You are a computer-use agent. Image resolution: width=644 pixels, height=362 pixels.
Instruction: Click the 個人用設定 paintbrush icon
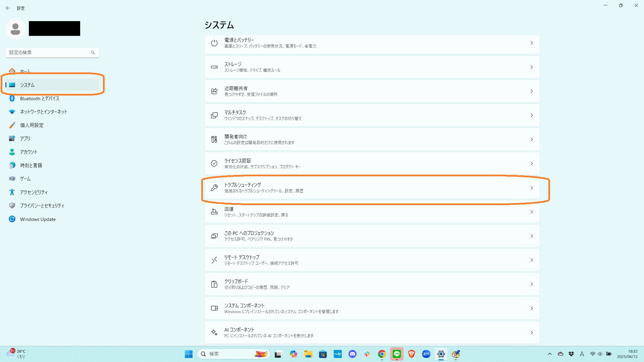coord(12,125)
